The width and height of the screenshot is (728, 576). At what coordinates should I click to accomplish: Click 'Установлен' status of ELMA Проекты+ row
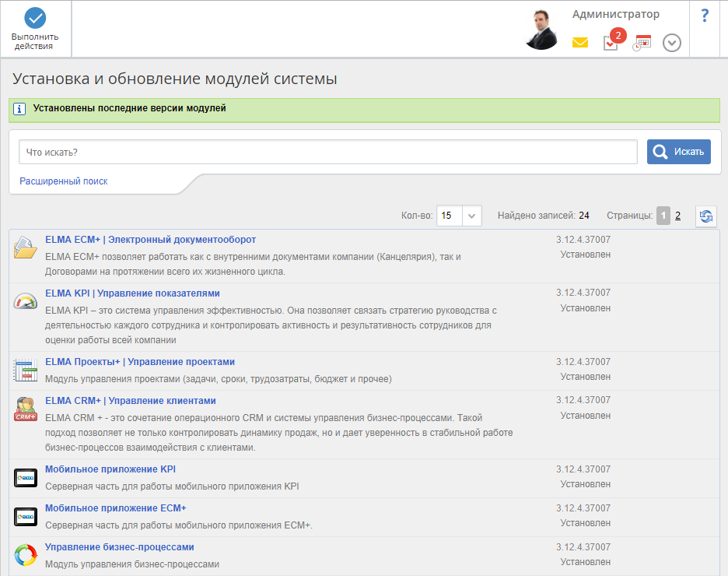[x=586, y=377]
